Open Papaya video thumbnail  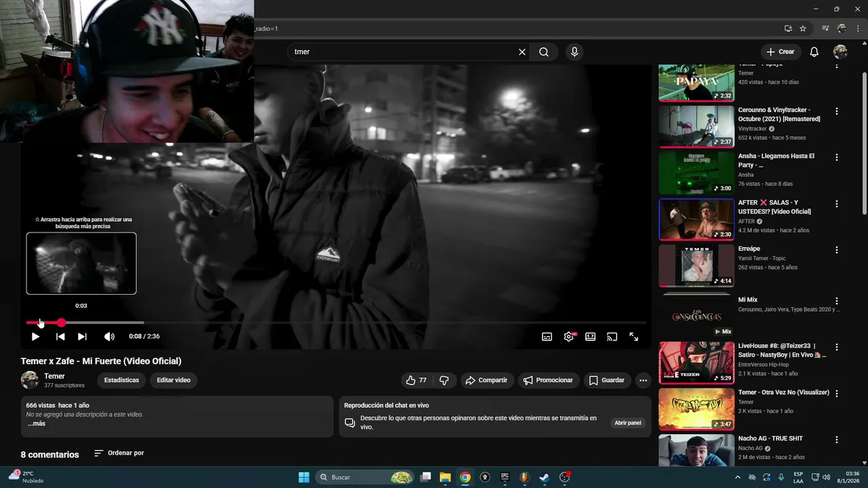click(x=696, y=83)
